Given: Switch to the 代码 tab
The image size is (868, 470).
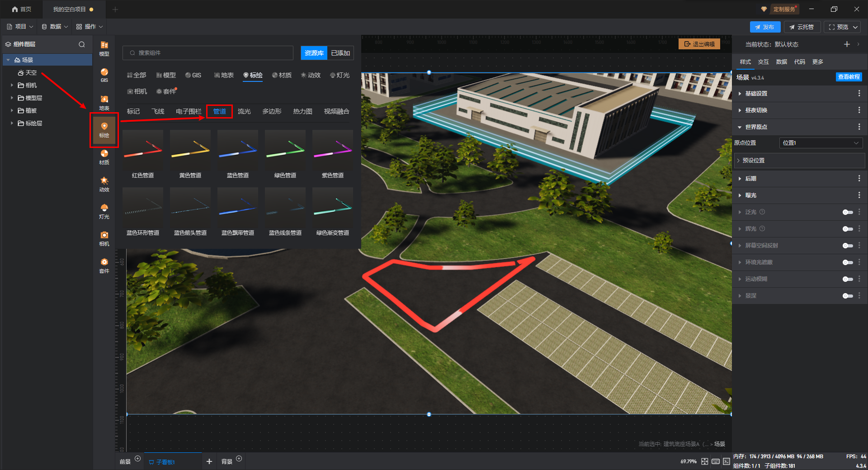Looking at the screenshot, I should [799, 62].
